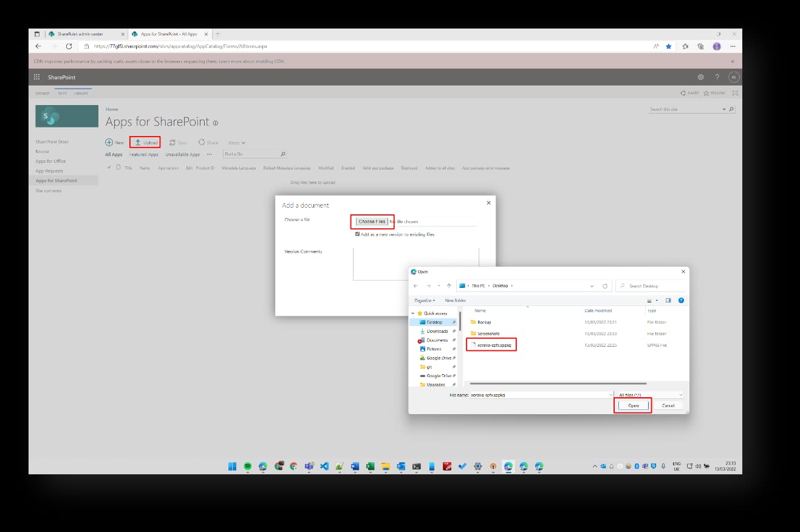Click the Share icon in the library toolbar
This screenshot has width=800, height=532.
201,143
